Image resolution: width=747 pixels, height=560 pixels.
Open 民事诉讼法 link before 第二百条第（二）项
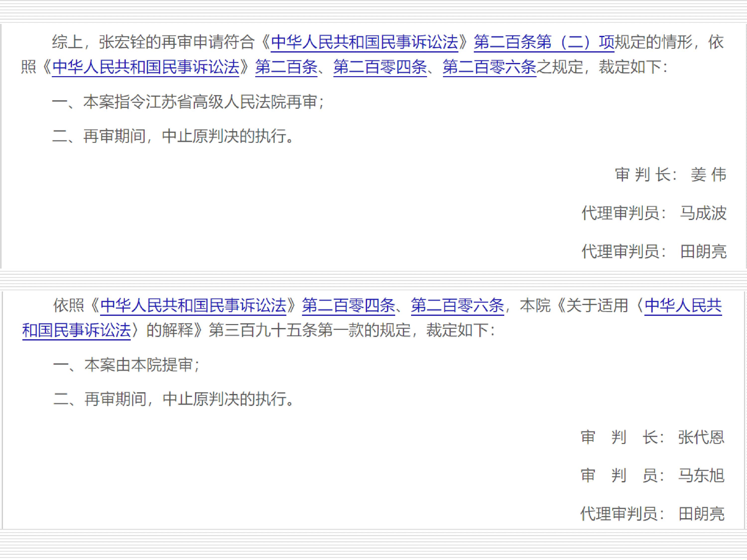[x=364, y=42]
